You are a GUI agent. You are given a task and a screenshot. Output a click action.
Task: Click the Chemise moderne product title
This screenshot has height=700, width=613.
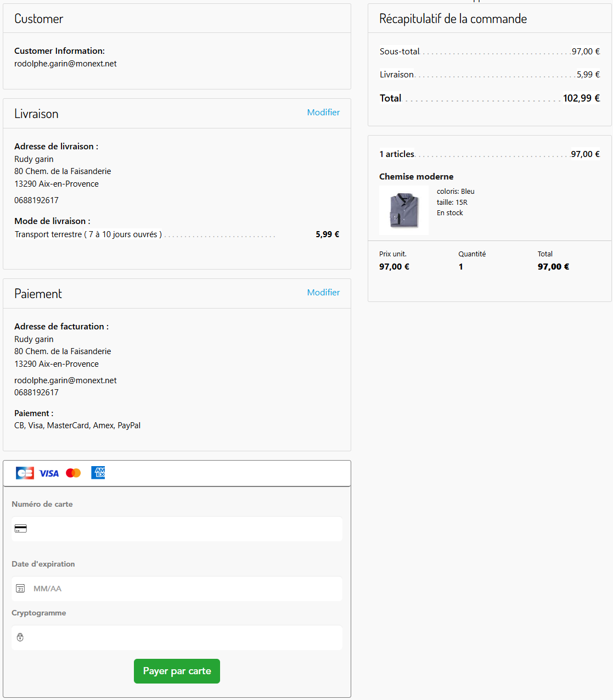click(417, 176)
